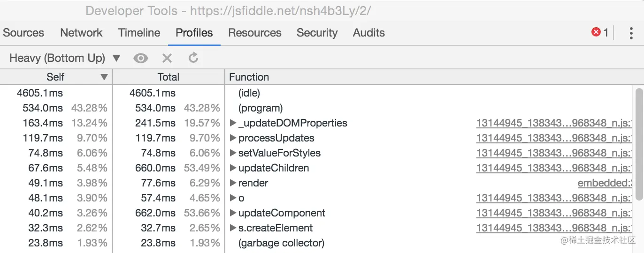The width and height of the screenshot is (644, 253).
Task: Expand the processUpdates function row
Action: tap(233, 138)
